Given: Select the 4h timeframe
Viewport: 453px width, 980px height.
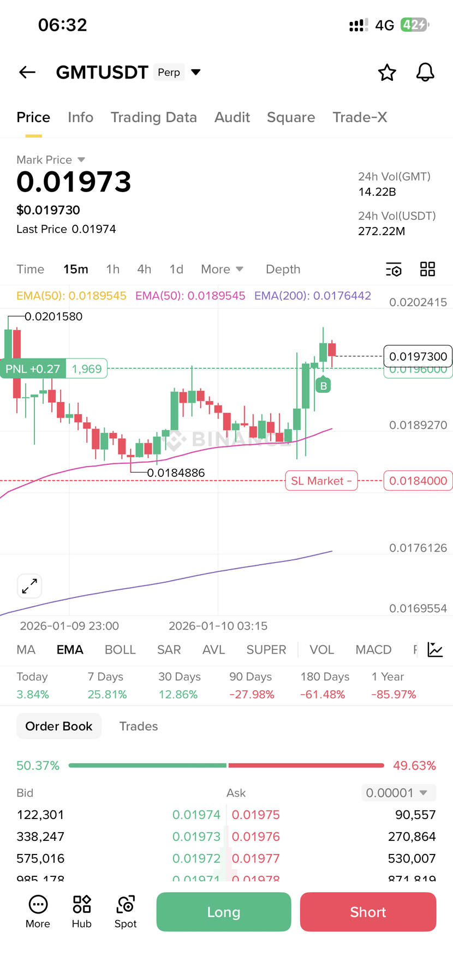Looking at the screenshot, I should [144, 269].
